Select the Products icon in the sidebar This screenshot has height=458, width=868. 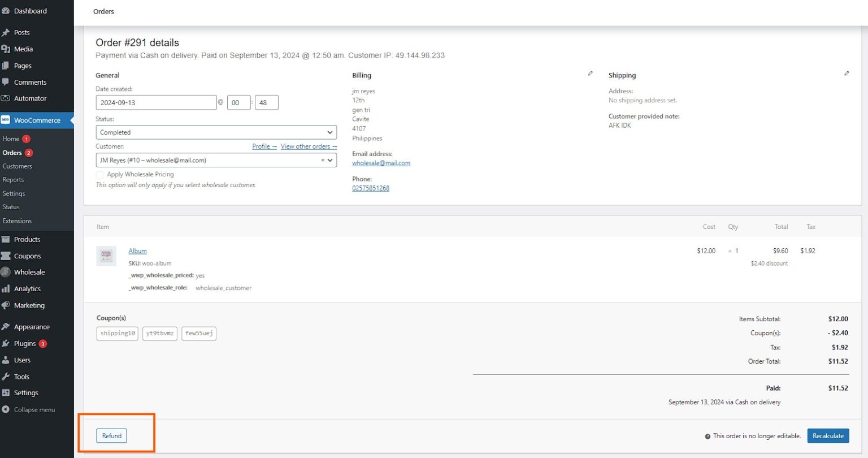tap(8, 239)
